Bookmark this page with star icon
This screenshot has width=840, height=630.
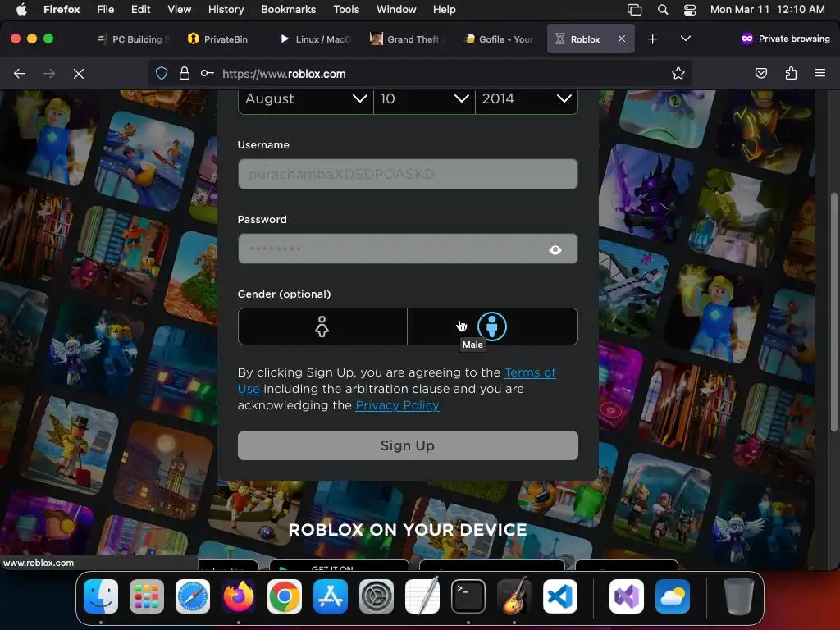(678, 73)
